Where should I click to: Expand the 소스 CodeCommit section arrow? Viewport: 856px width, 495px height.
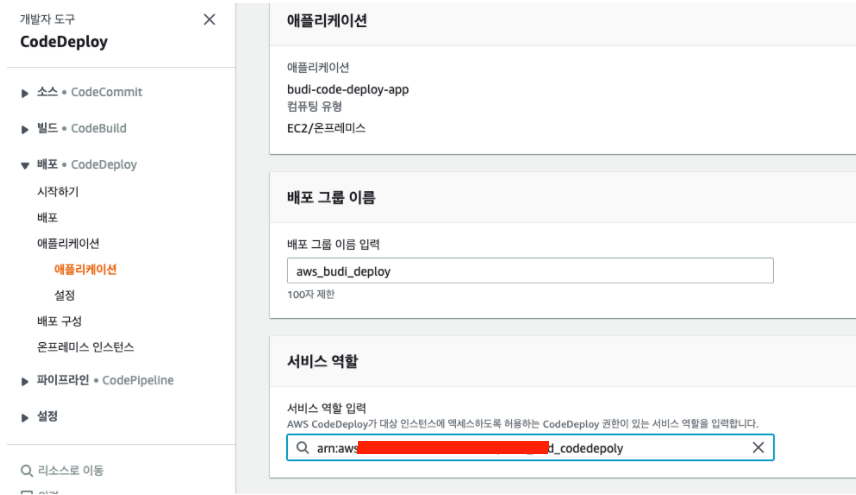(x=25, y=93)
